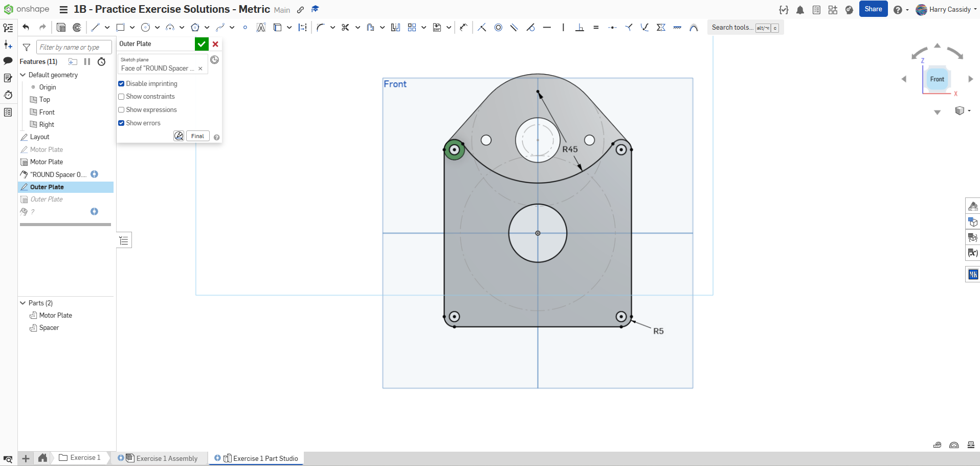
Task: Select the Line sketch tool
Action: pyautogui.click(x=95, y=28)
